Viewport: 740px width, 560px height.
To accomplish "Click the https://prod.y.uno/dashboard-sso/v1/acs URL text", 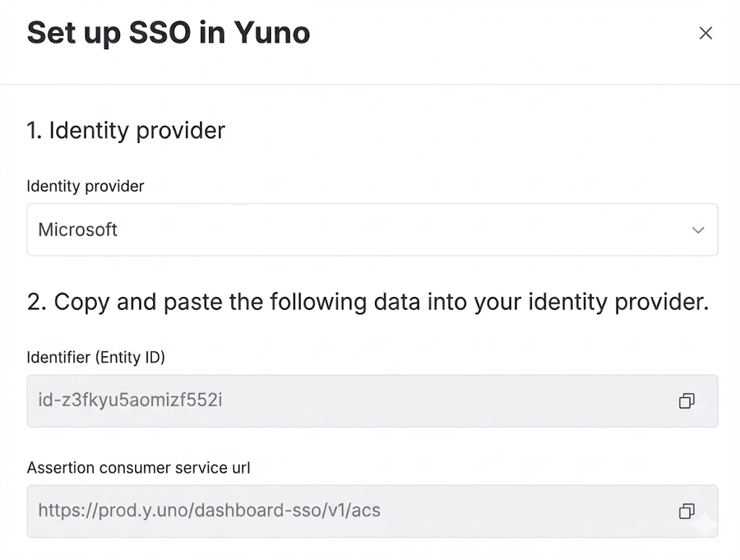I will point(209,511).
